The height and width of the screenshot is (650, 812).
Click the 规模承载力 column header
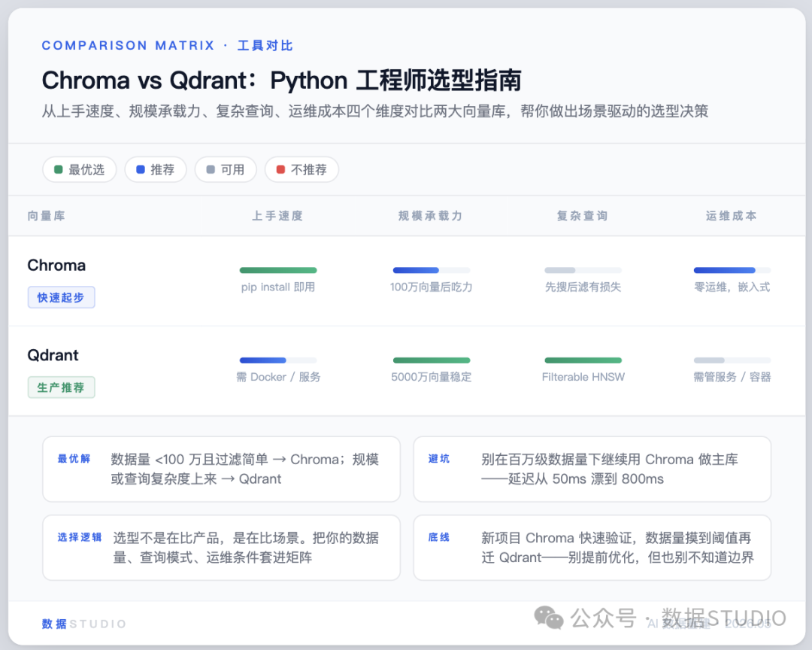tap(431, 216)
